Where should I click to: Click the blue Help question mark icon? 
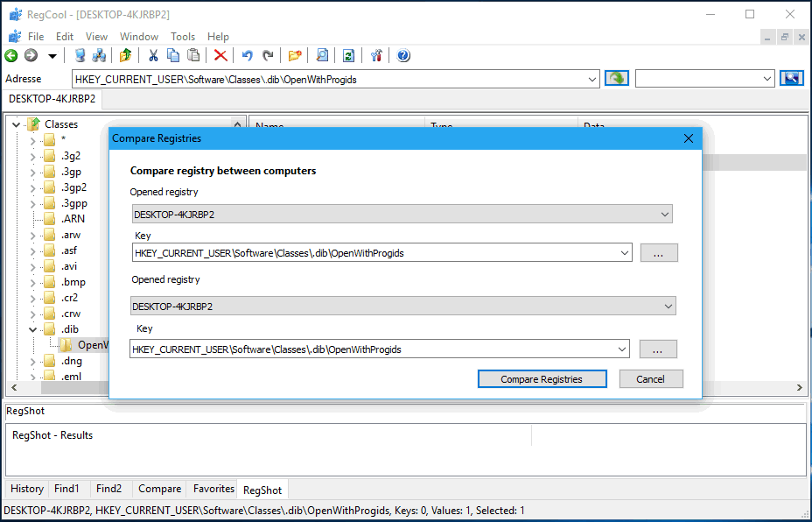pos(403,55)
